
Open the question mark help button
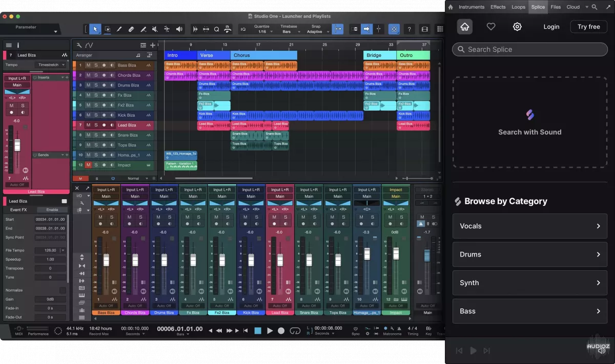pyautogui.click(x=409, y=29)
